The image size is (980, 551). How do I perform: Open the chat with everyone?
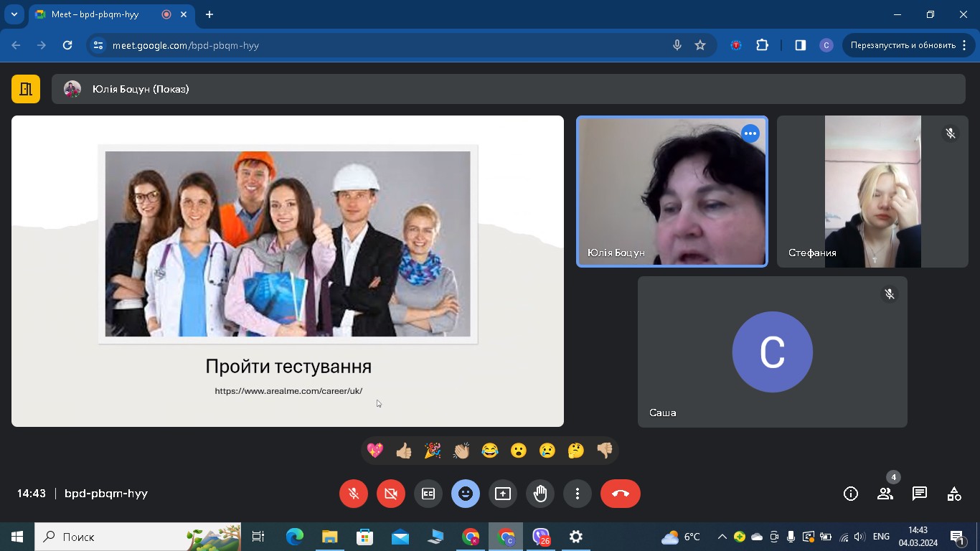[x=920, y=494]
